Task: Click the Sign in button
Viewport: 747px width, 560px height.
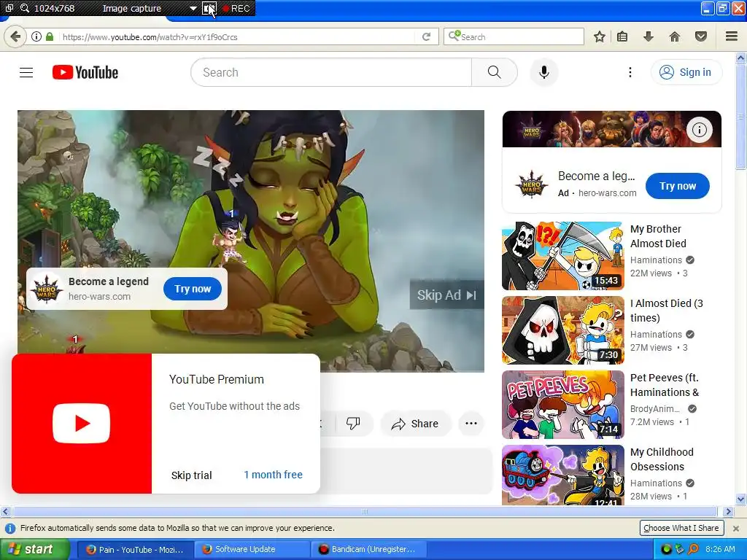Action: (x=686, y=72)
